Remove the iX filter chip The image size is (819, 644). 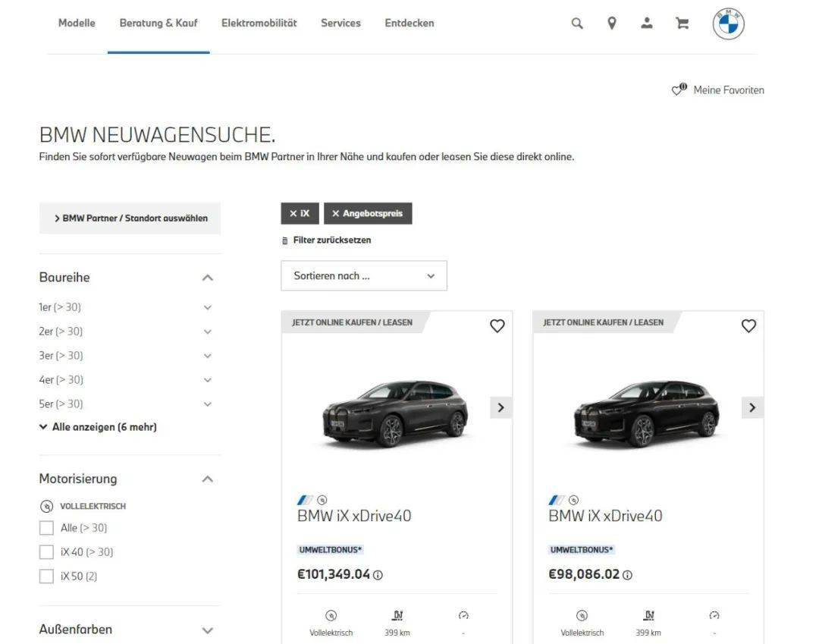(300, 213)
